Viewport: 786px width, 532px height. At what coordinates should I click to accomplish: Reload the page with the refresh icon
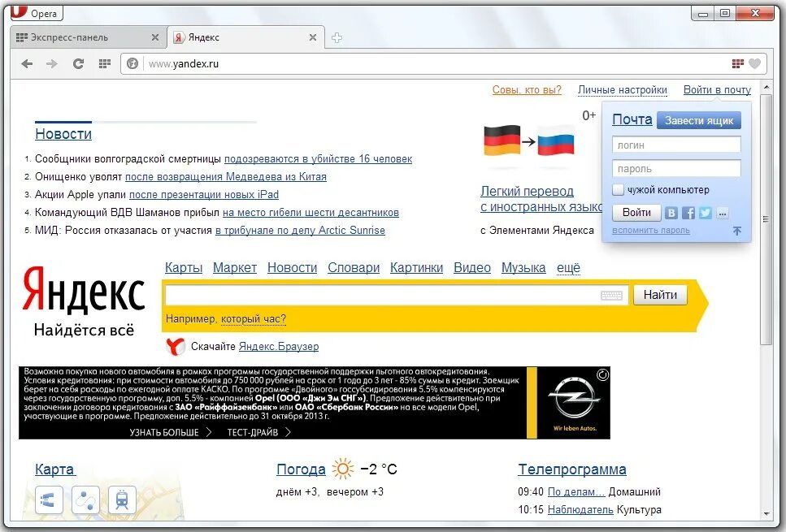tap(78, 63)
